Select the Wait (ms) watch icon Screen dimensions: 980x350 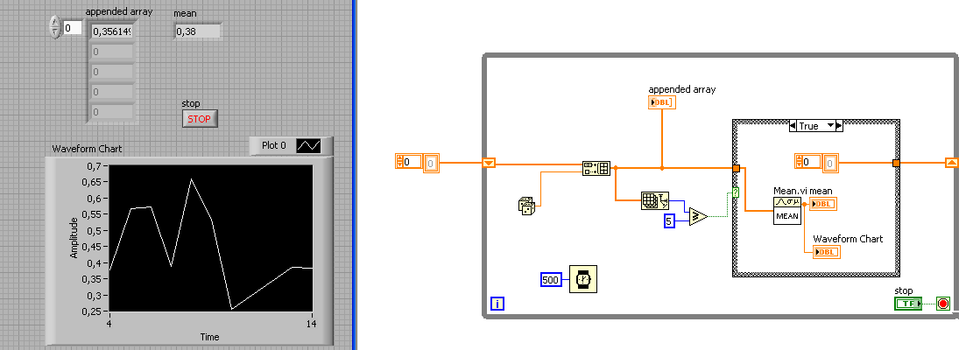click(583, 279)
